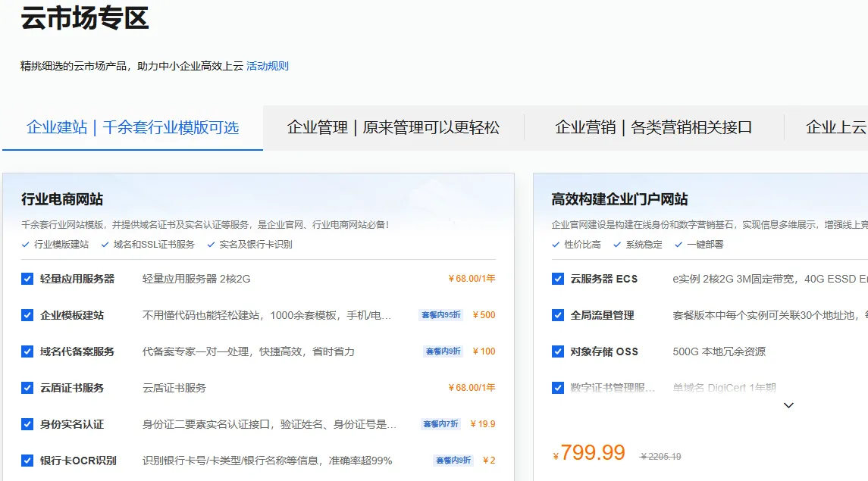Deselect the 对象存储 OSS item
This screenshot has height=481, width=868.
(557, 351)
